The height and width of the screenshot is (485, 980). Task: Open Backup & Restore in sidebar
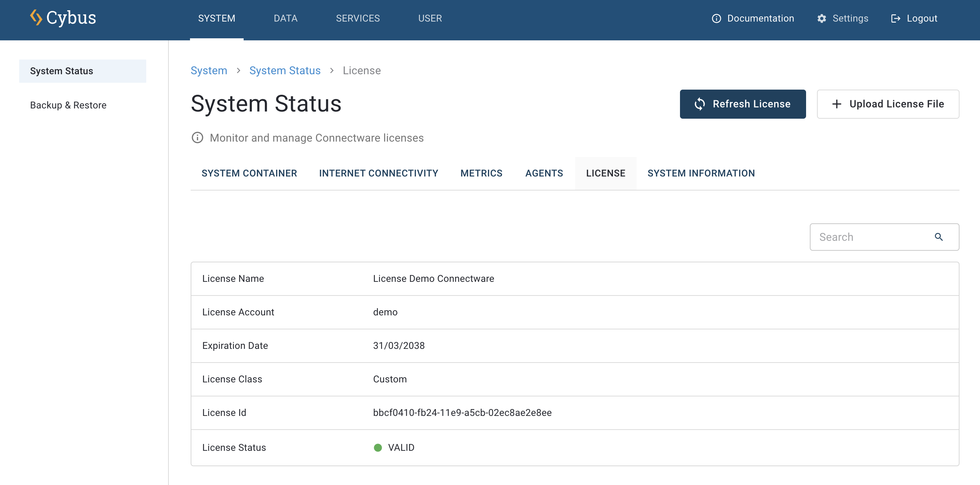pyautogui.click(x=68, y=105)
